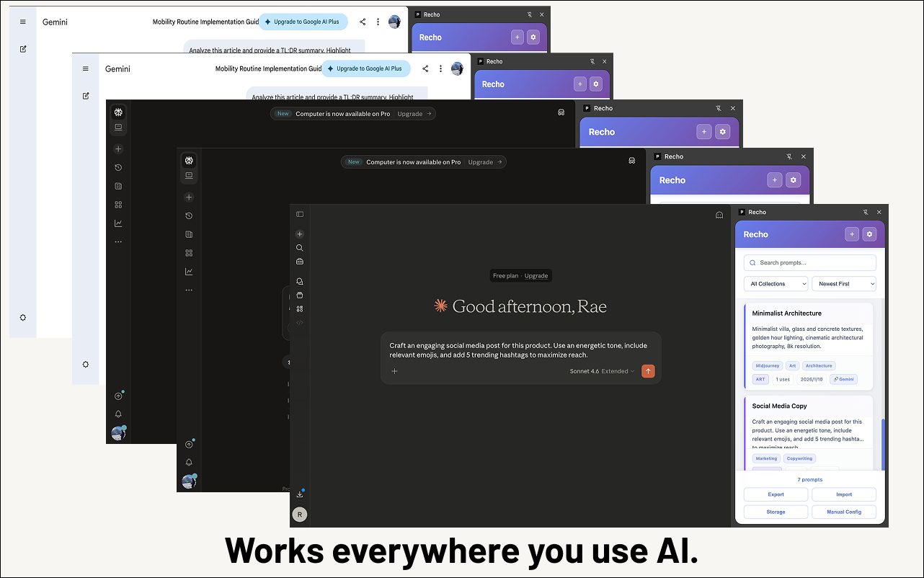
Task: Send the prompt with the orange arrow button
Action: (x=648, y=371)
